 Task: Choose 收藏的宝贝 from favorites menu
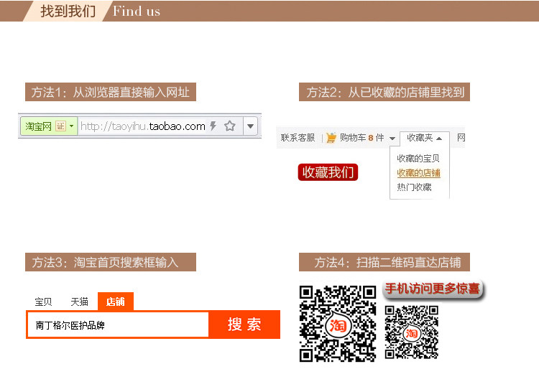[418, 158]
